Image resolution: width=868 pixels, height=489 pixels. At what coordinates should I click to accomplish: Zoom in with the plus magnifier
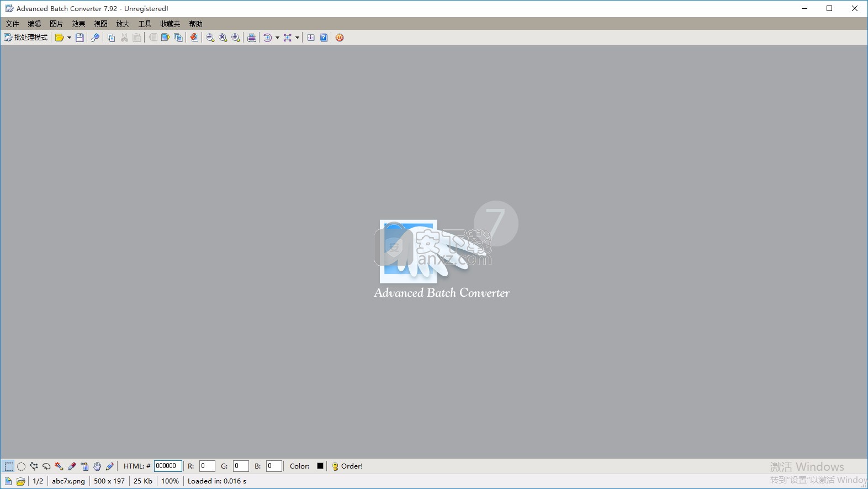tap(236, 38)
